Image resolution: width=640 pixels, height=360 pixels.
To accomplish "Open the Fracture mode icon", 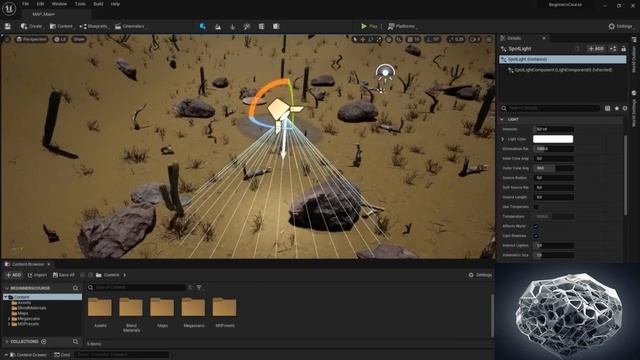I will (x=261, y=27).
